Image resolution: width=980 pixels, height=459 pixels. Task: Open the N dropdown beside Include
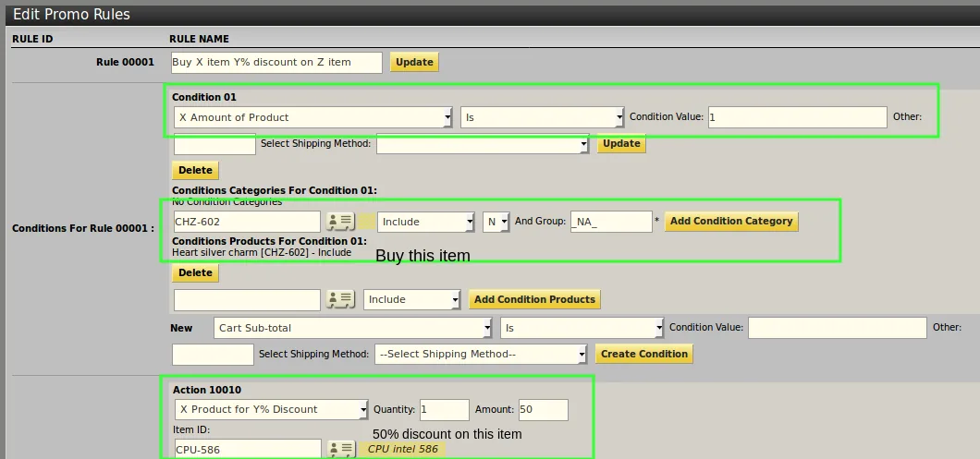[x=496, y=222]
